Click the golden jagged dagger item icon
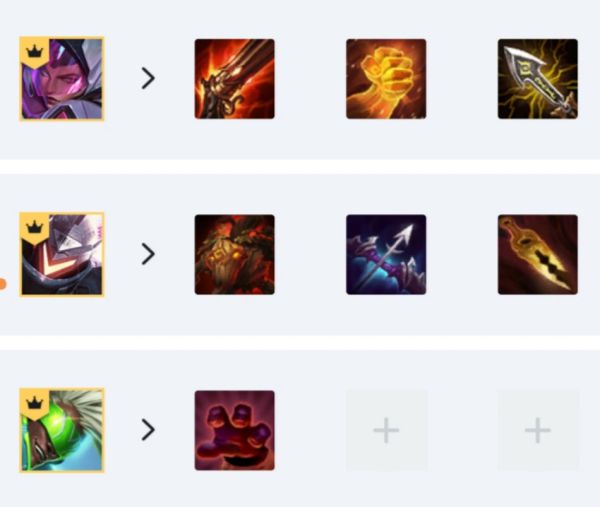The height and width of the screenshot is (507, 600). 538,254
